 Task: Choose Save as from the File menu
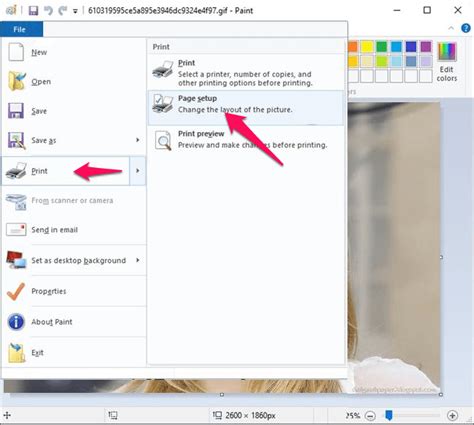pyautogui.click(x=66, y=140)
